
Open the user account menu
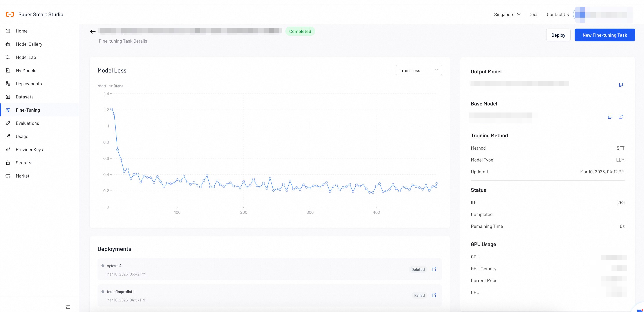click(602, 15)
